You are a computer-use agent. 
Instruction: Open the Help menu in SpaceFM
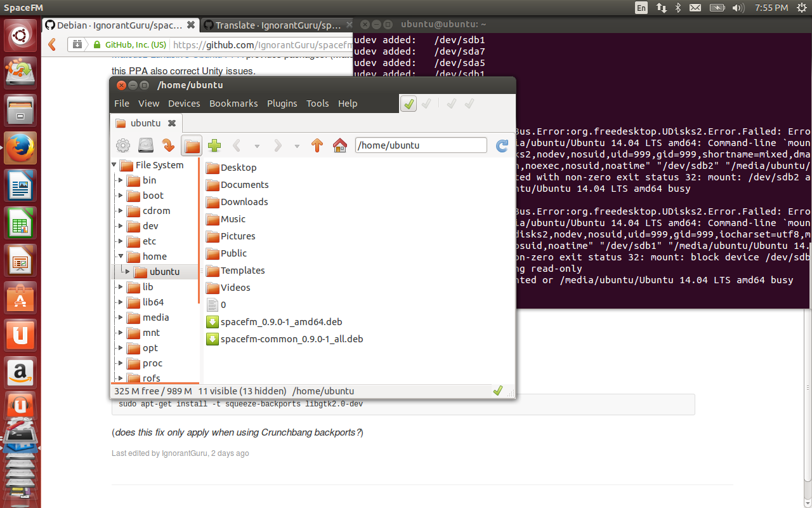coord(348,104)
